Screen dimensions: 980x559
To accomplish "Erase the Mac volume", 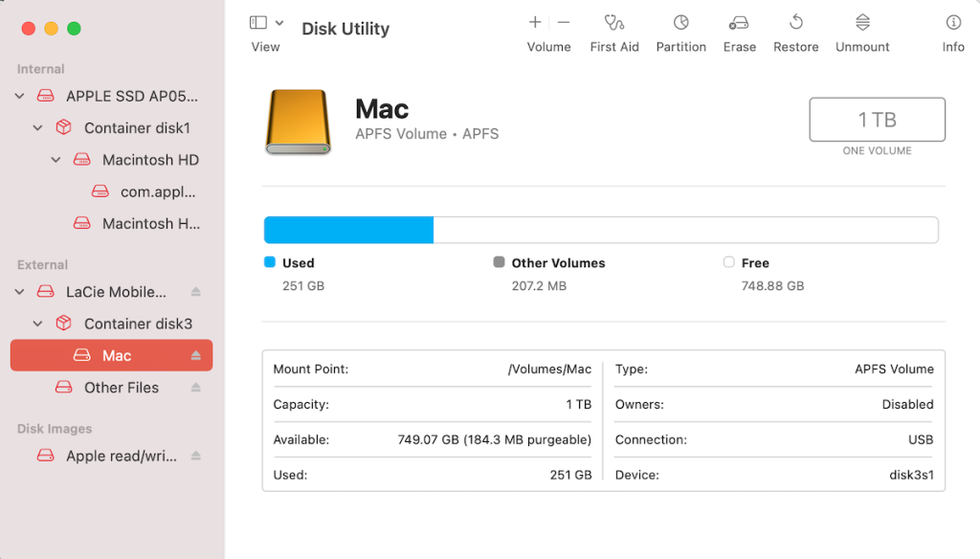I will tap(739, 29).
